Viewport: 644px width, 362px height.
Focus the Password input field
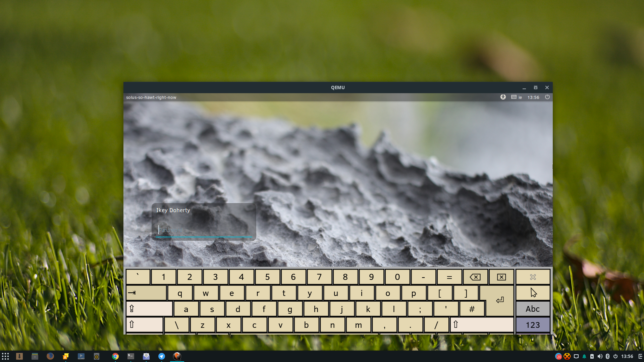point(204,230)
